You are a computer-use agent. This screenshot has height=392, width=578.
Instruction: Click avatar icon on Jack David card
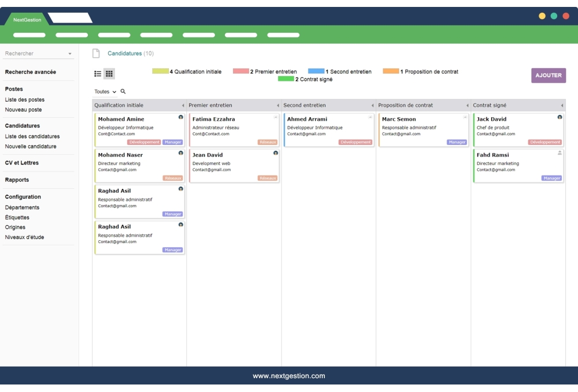tap(560, 117)
